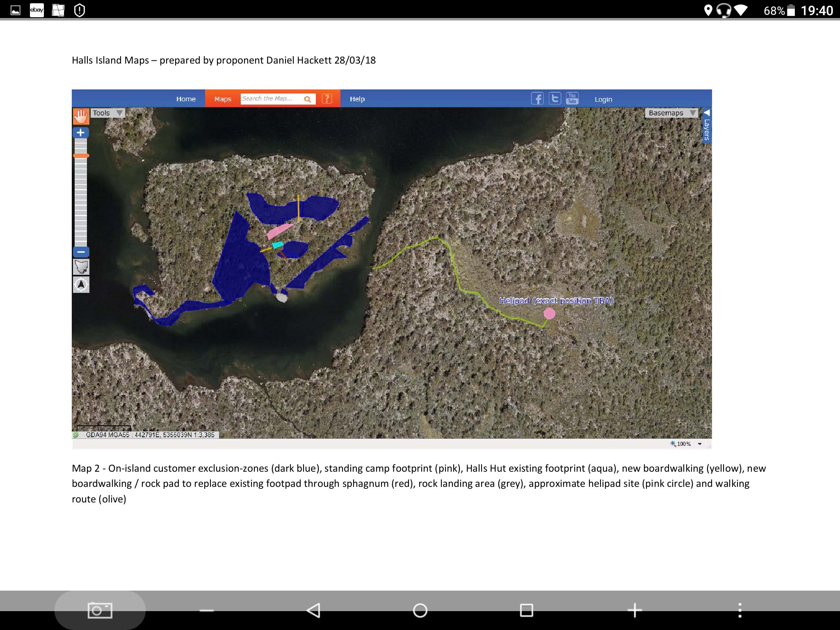Zoom in with the plus button
This screenshot has height=630, width=840.
tap(81, 132)
